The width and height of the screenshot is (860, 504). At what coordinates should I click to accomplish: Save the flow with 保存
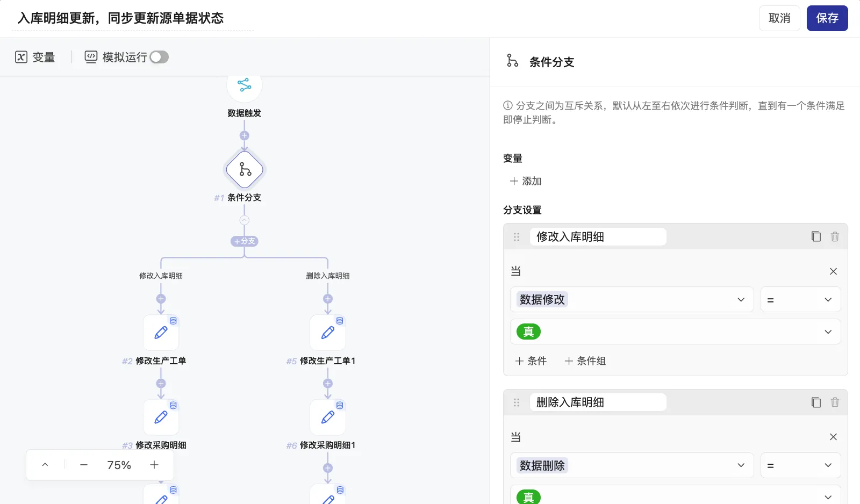(x=827, y=18)
